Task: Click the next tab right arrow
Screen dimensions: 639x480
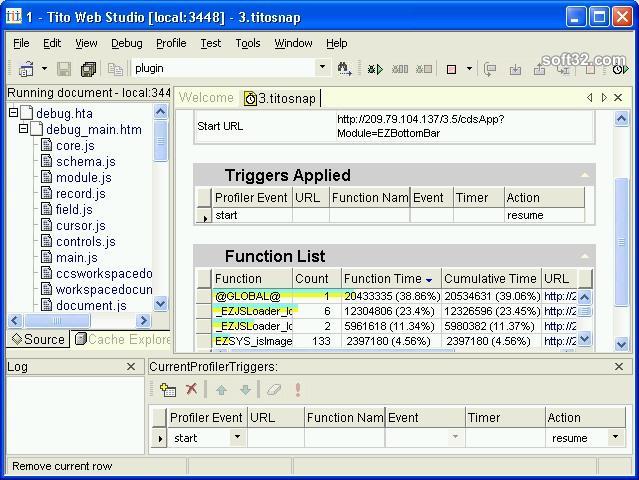Action: click(604, 98)
